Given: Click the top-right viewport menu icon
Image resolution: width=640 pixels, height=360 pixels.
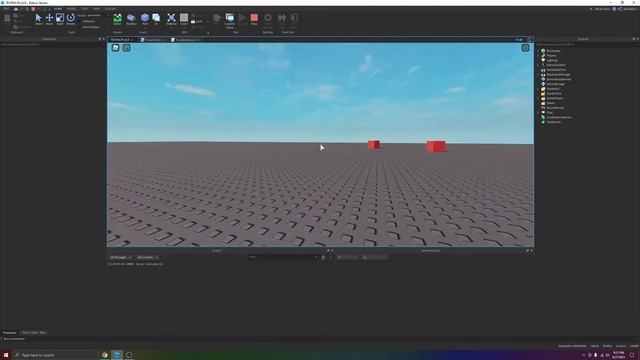Looking at the screenshot, I should pos(525,48).
